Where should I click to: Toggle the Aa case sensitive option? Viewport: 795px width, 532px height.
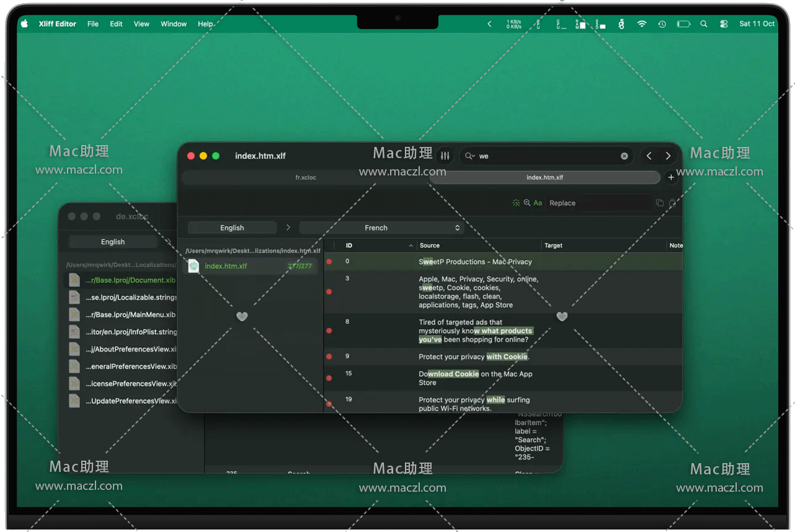[x=538, y=203]
